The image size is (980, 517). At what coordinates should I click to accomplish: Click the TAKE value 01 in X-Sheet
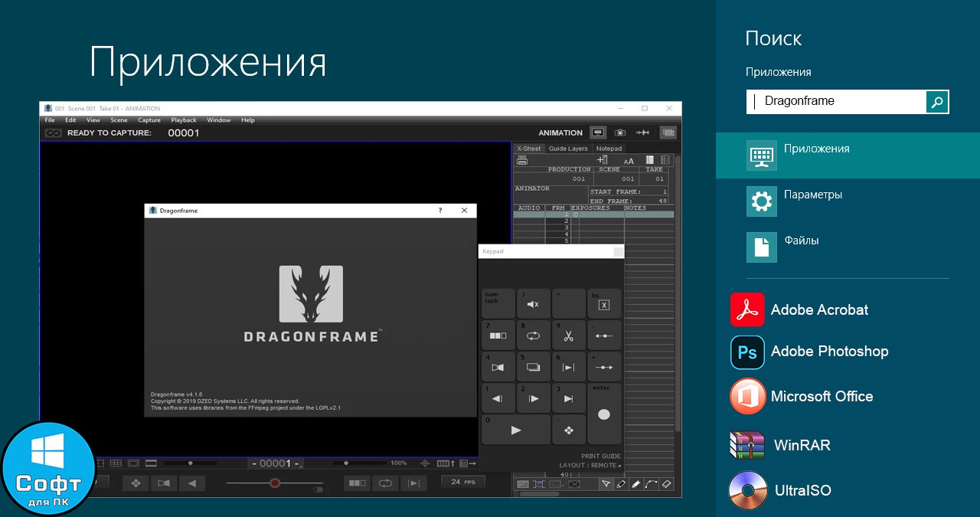click(x=659, y=179)
